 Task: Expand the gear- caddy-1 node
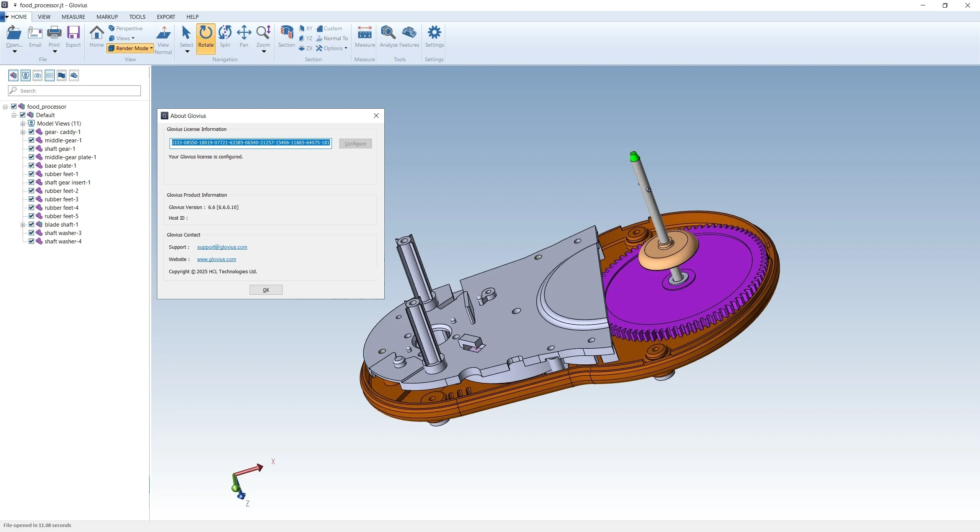(x=23, y=132)
